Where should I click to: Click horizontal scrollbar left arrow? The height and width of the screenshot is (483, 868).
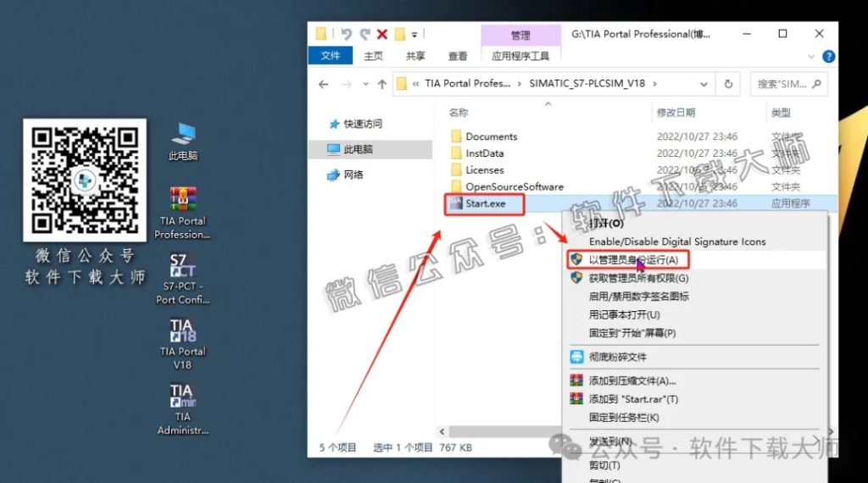point(442,431)
